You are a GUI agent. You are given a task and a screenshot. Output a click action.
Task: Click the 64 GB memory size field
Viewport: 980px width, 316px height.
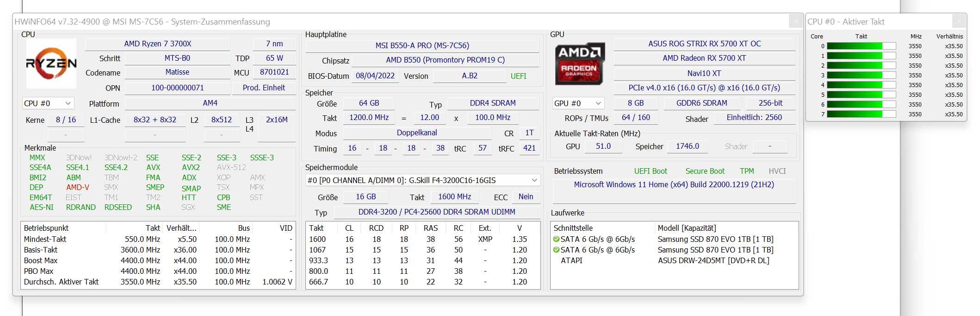point(369,103)
